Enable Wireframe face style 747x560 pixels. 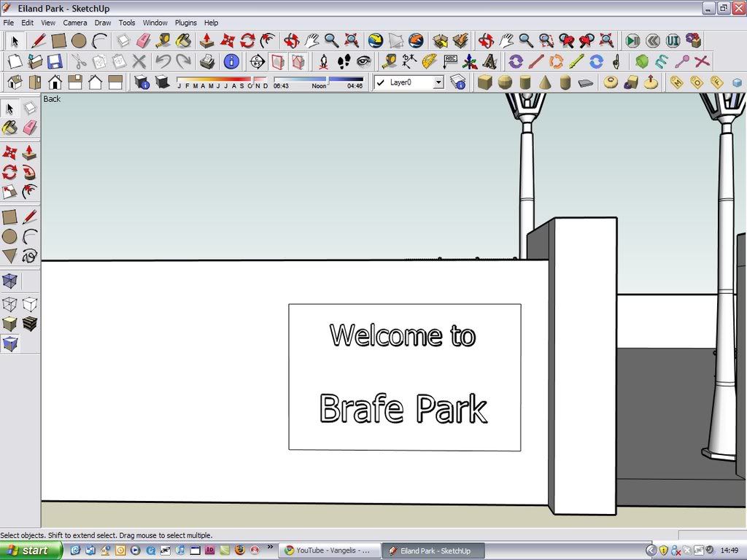coord(9,304)
